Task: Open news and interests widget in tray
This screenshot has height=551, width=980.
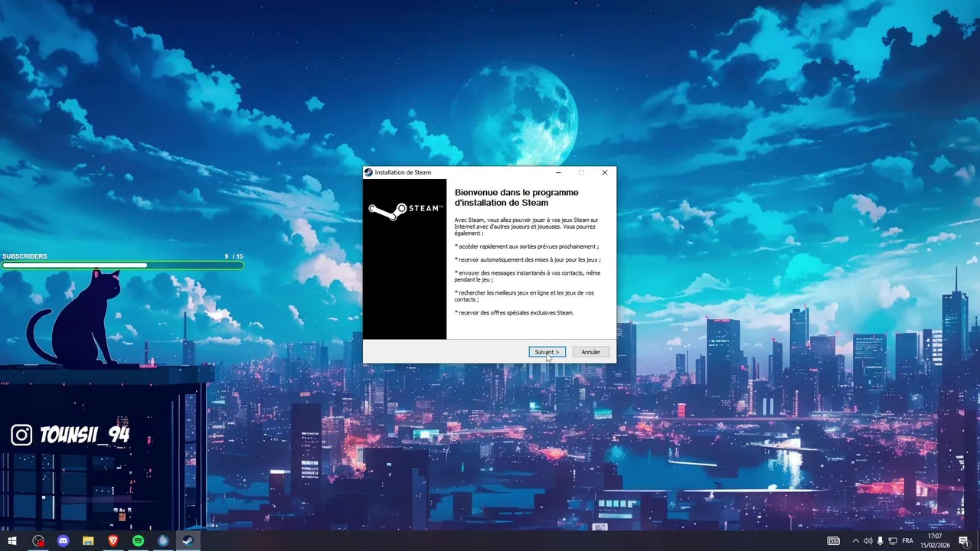Action: 834,541
